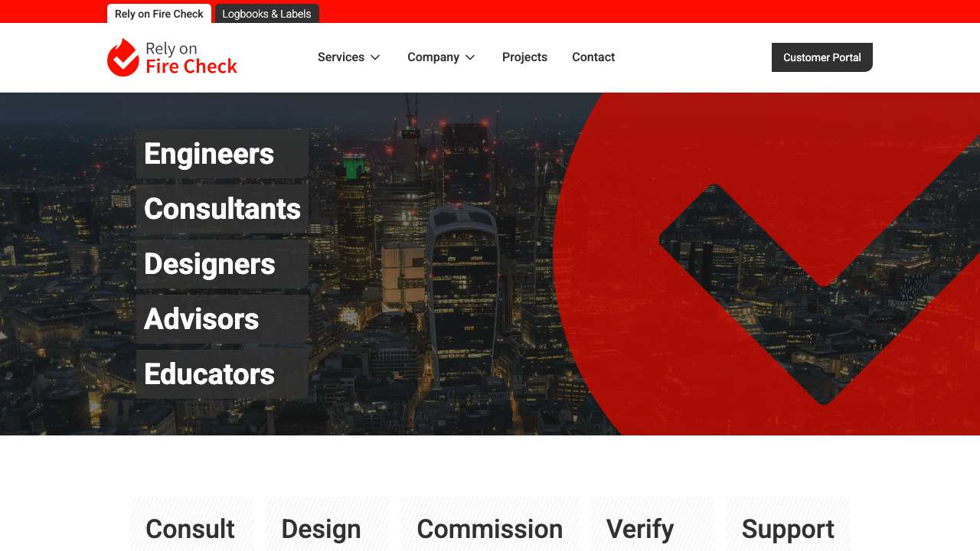
Task: Go to the Projects page
Action: [524, 57]
